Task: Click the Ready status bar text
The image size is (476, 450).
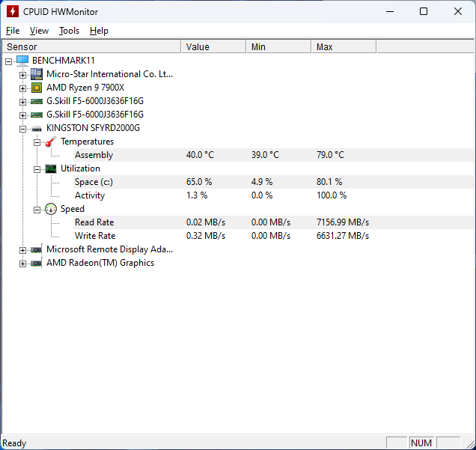Action: point(14,443)
